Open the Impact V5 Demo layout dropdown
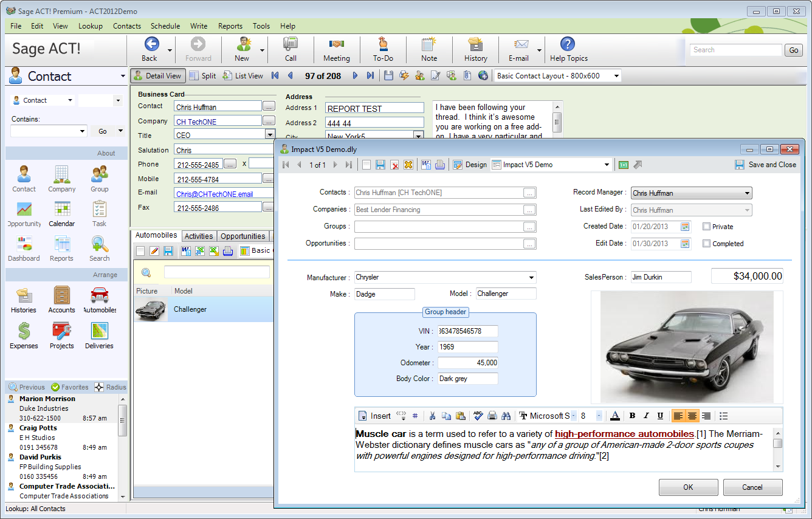 (607, 165)
